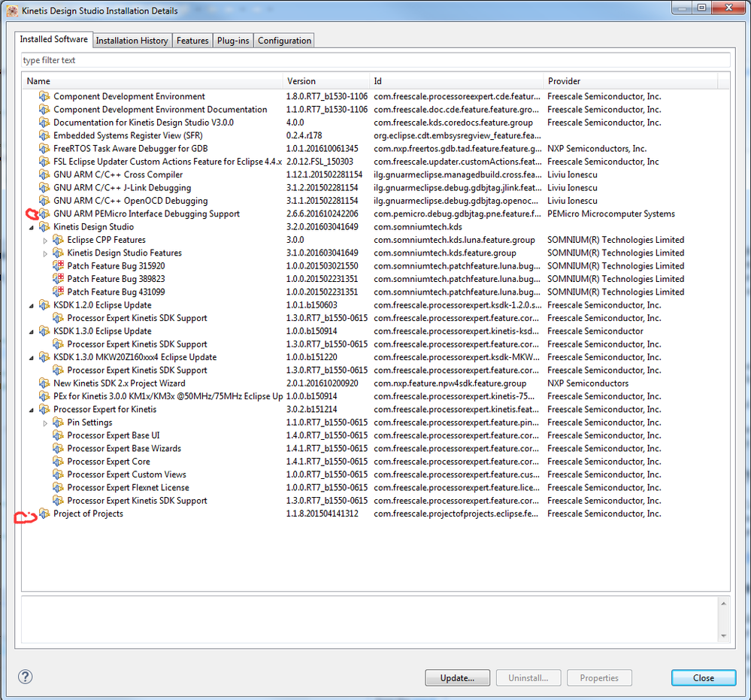
Task: Open the help question mark icon
Action: [26, 677]
